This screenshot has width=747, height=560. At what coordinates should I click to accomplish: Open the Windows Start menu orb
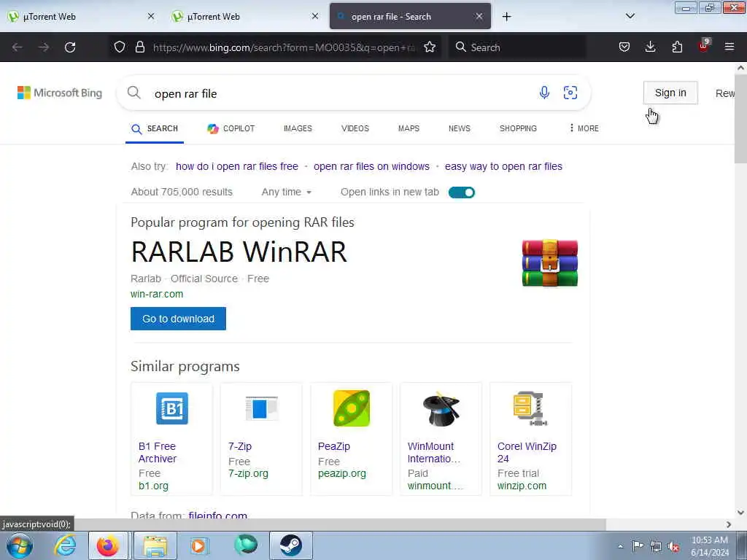(20, 545)
